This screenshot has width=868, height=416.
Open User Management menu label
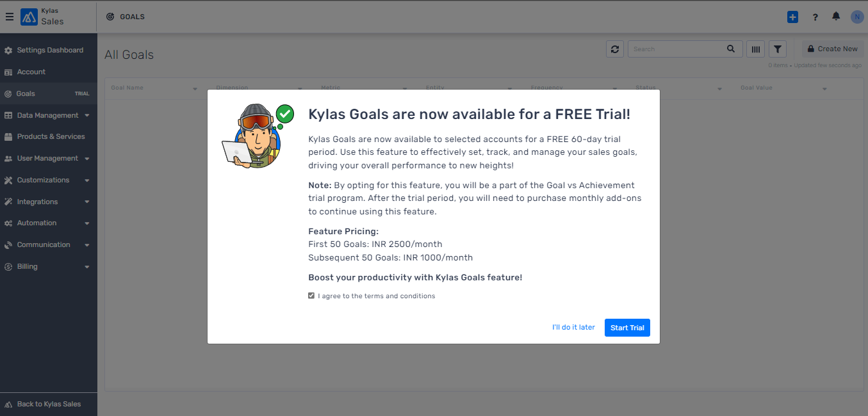47,158
